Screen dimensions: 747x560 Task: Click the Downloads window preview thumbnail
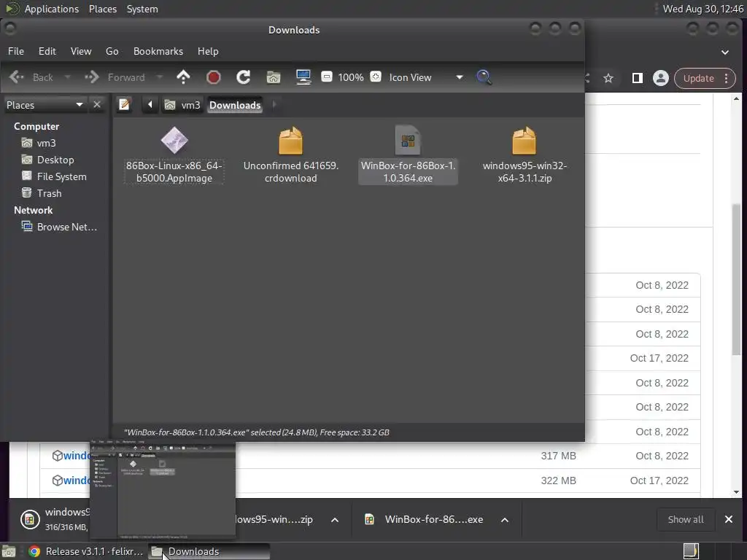[163, 491]
